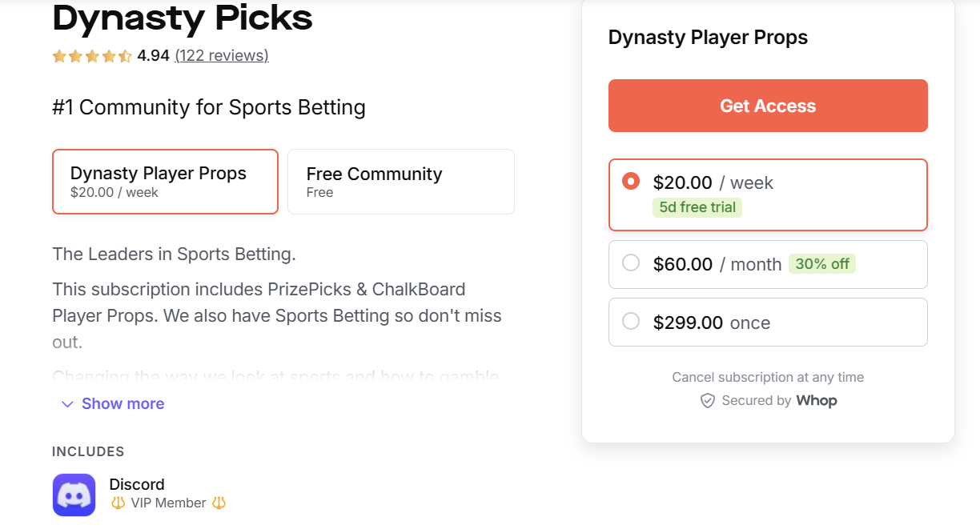Open the 122 reviews link

(x=221, y=56)
